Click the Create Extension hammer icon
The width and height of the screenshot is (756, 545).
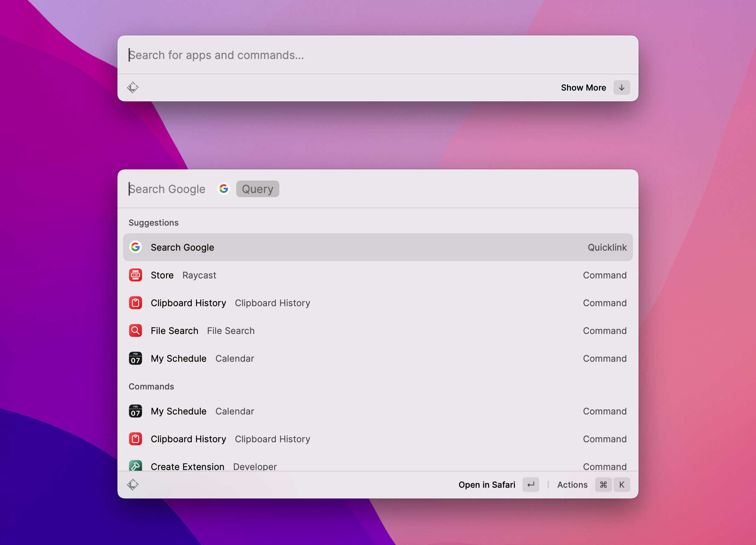(135, 466)
